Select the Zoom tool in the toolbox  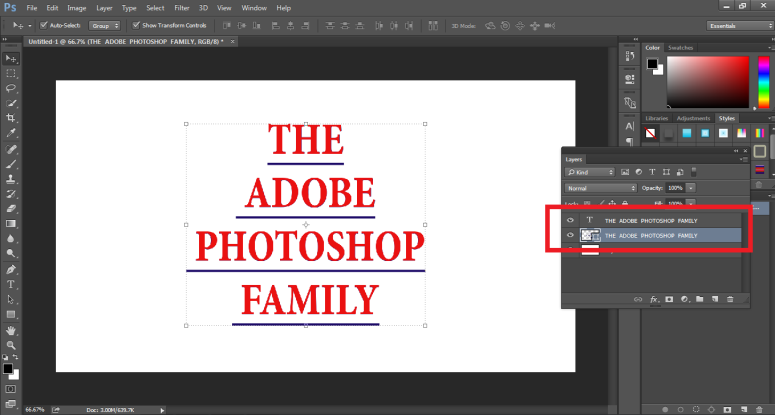11,345
